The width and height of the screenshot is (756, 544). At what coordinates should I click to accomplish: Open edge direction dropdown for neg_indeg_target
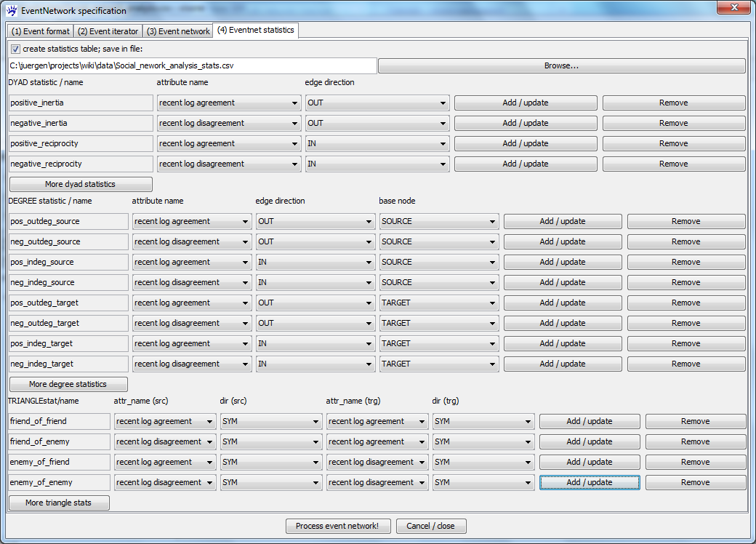pyautogui.click(x=315, y=364)
